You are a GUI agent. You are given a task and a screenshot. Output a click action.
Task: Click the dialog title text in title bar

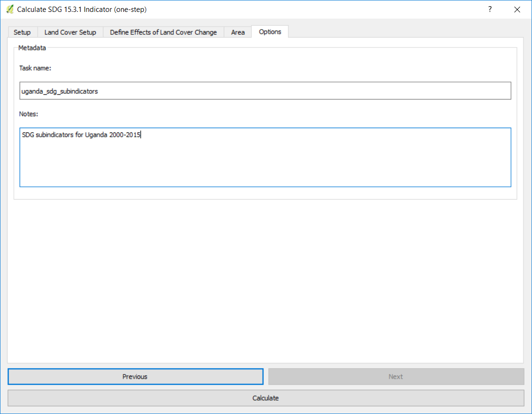pyautogui.click(x=81, y=9)
